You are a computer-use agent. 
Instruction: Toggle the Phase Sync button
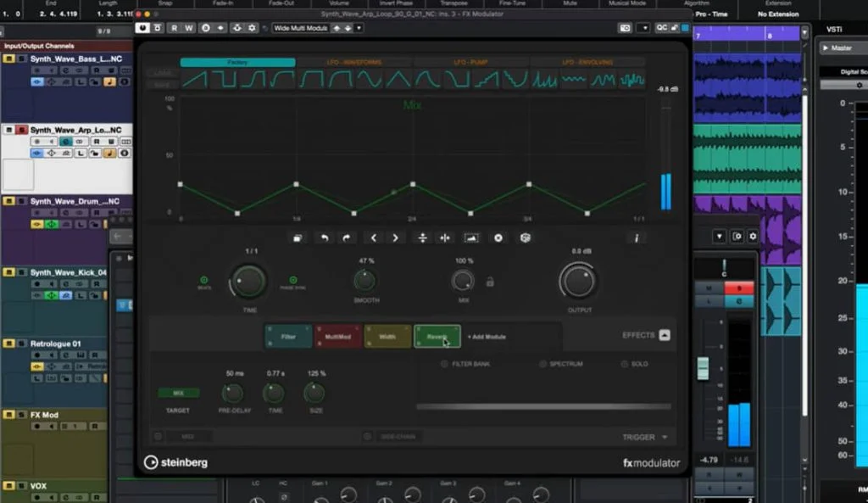pos(293,280)
